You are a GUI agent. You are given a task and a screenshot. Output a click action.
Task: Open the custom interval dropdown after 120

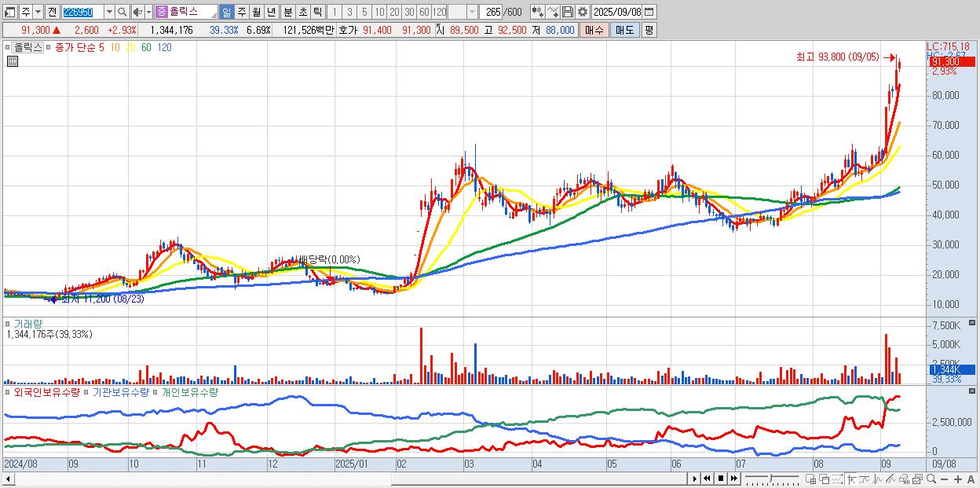[472, 12]
